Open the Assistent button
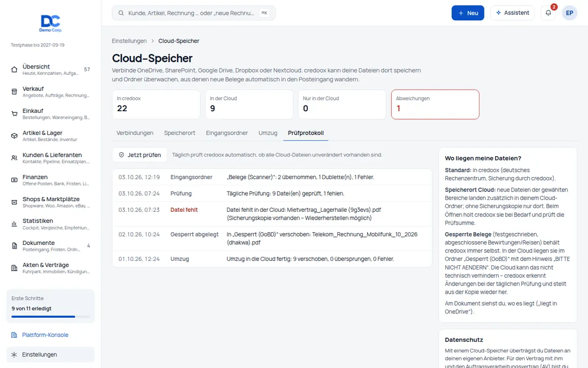The width and height of the screenshot is (588, 368). pos(512,13)
